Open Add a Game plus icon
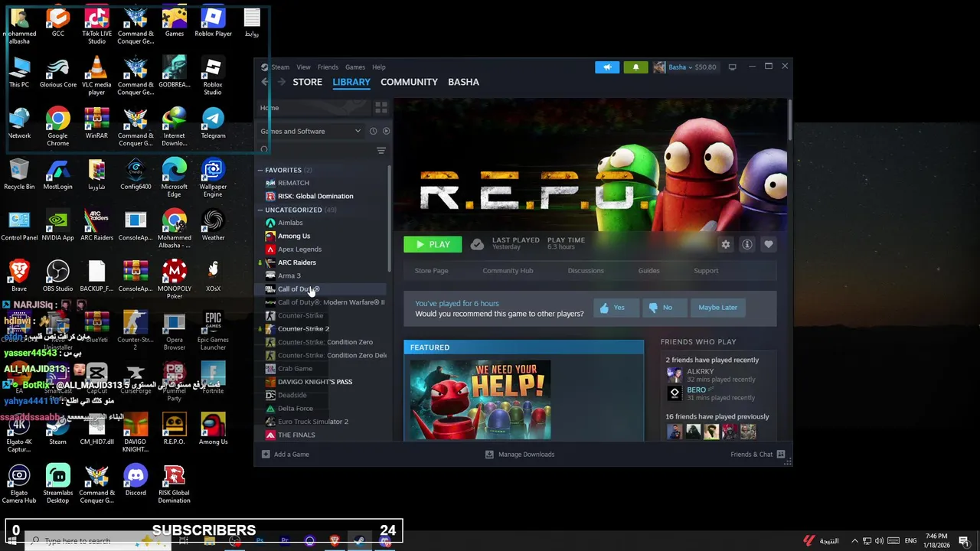This screenshot has width=980, height=551. [266, 454]
